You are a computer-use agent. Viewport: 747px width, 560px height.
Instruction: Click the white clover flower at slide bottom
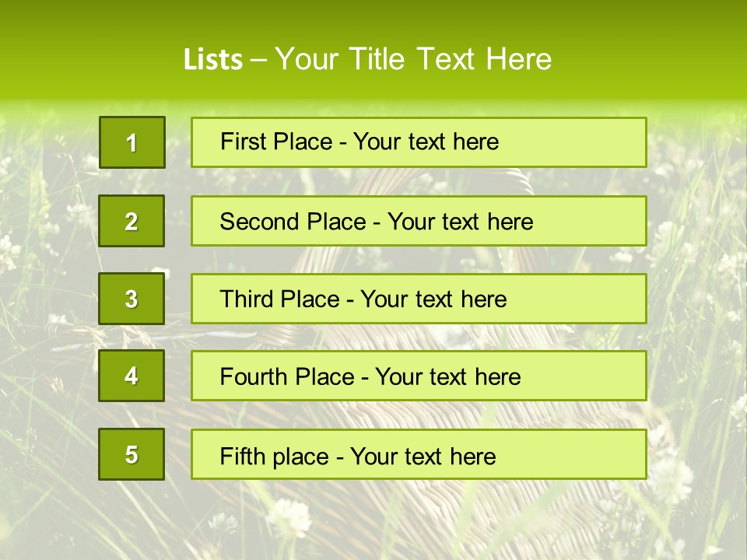point(290,515)
